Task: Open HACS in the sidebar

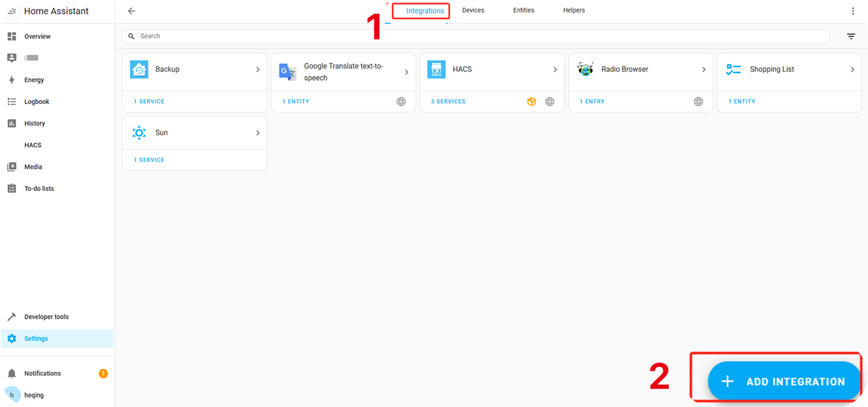Action: coord(57,145)
